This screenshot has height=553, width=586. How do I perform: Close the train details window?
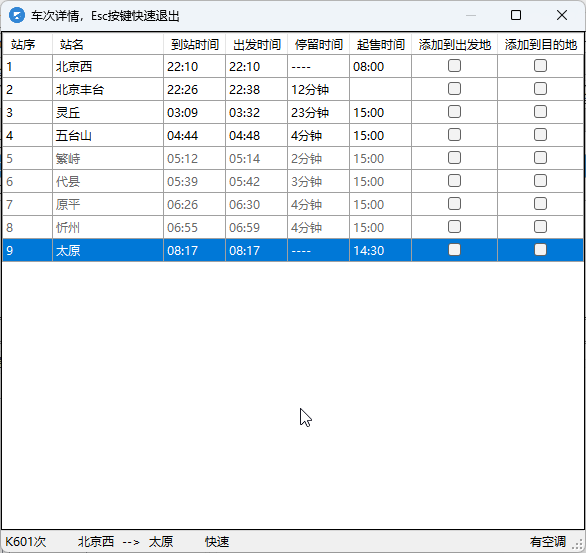coord(562,15)
